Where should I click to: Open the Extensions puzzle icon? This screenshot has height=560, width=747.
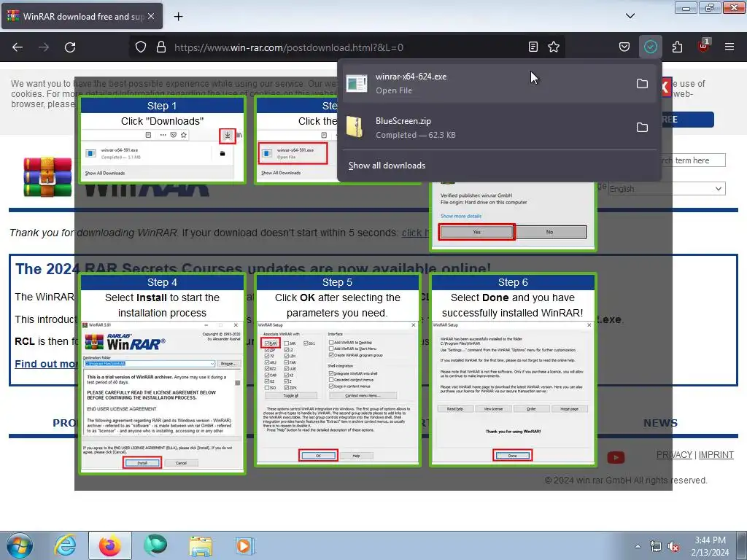(677, 47)
